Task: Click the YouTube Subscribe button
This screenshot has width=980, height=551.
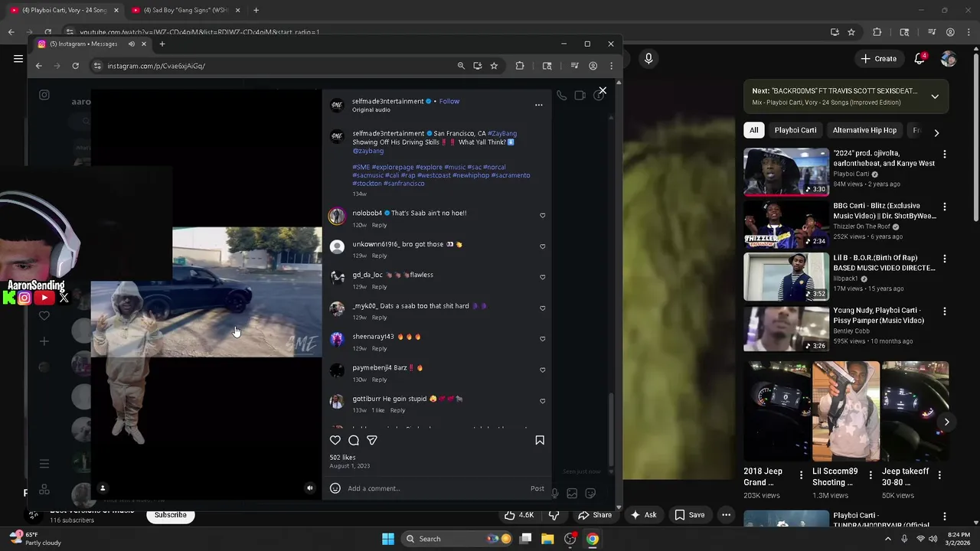Action: (x=171, y=515)
